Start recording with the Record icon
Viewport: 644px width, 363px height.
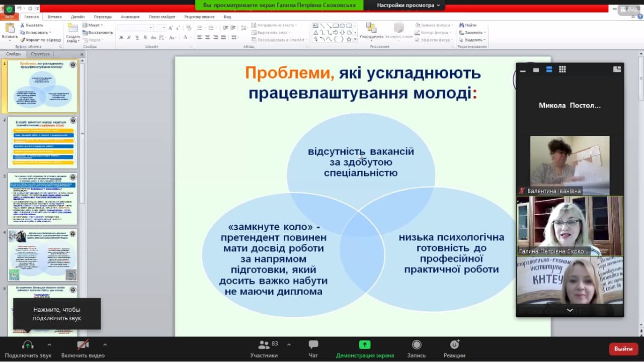pyautogui.click(x=416, y=345)
